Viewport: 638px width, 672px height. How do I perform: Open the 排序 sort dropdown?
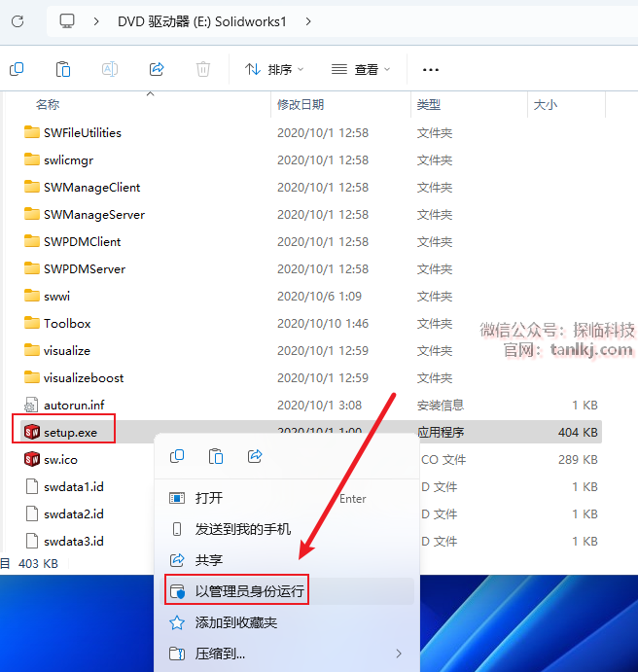(x=274, y=69)
